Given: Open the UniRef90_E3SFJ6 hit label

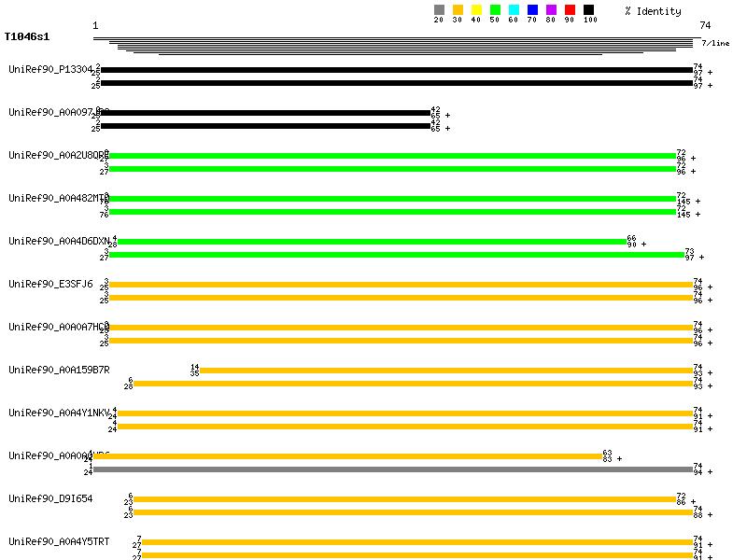Looking at the screenshot, I should click(50, 285).
